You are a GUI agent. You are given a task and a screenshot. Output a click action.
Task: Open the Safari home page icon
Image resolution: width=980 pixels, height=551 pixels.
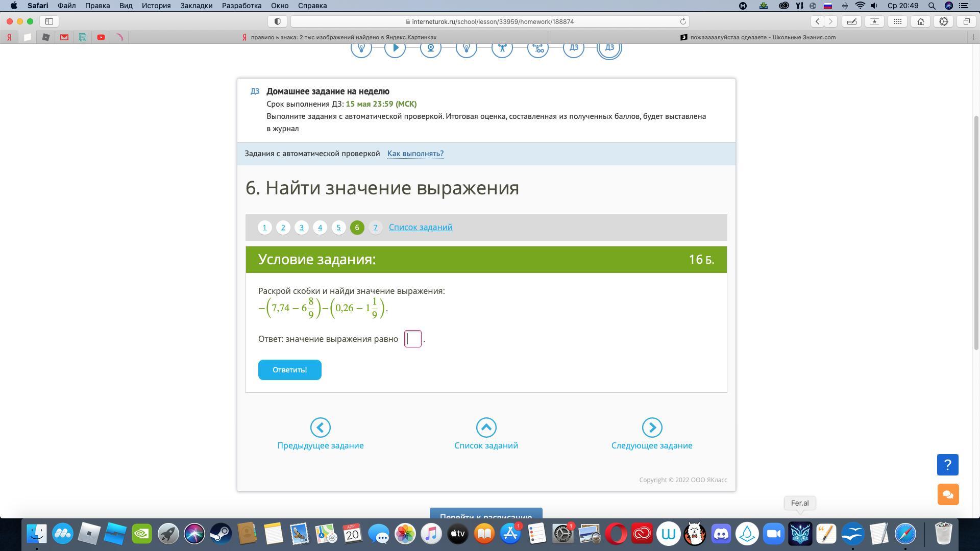[x=921, y=21]
